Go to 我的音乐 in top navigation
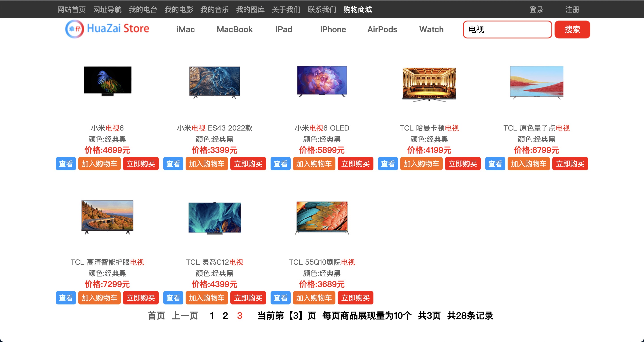The height and width of the screenshot is (342, 644). [214, 9]
